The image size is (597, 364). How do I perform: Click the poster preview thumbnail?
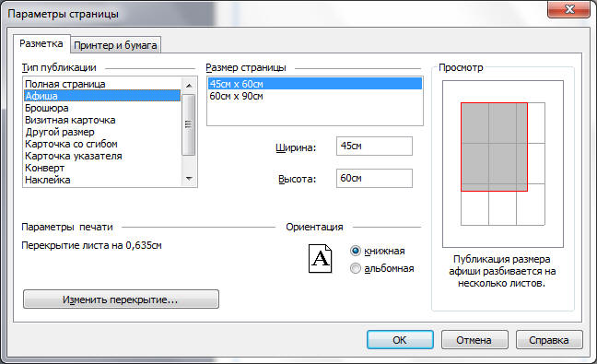point(503,164)
